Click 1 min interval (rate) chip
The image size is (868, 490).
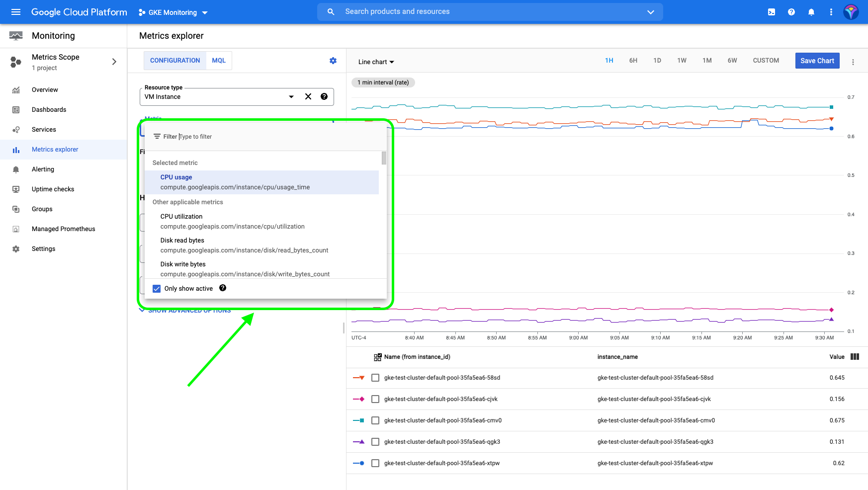(383, 82)
